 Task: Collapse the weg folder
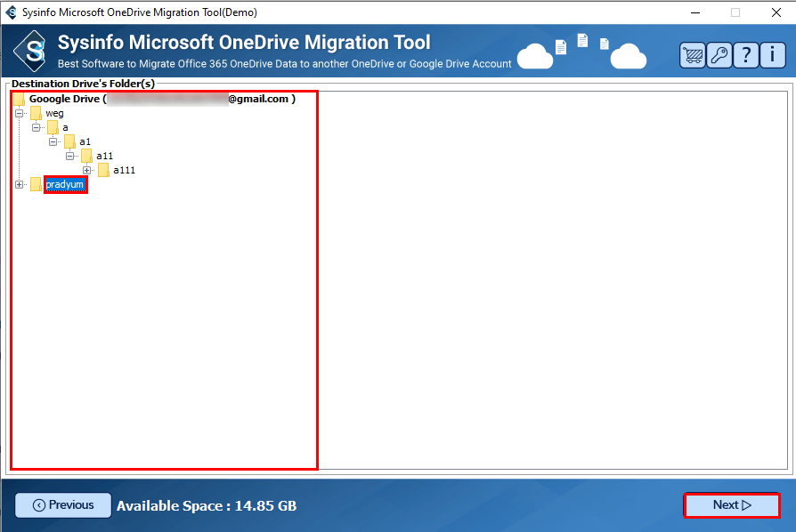19,114
